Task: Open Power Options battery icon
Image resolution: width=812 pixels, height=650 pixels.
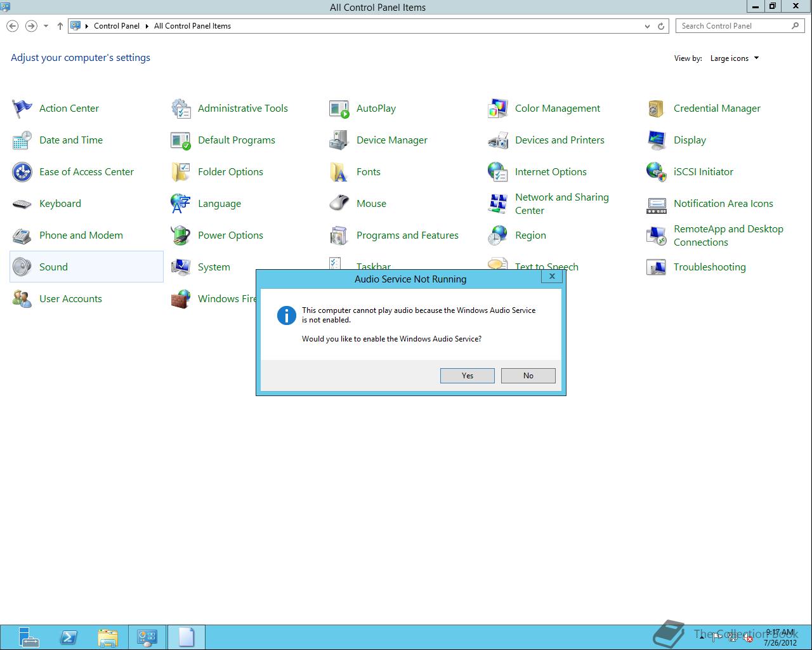Action: tap(181, 235)
